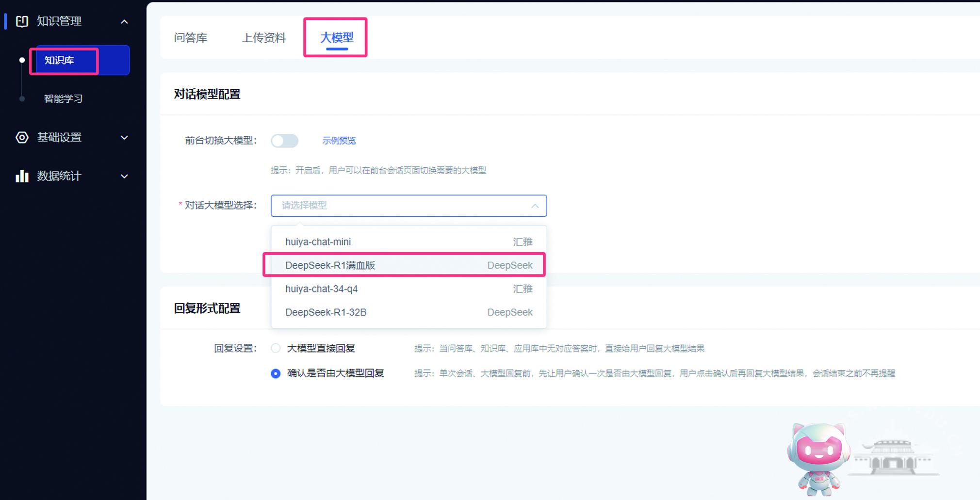Viewport: 980px width, 500px height.
Task: Pick DeepSeek-R1-32B in the dropdown list
Action: click(x=326, y=312)
